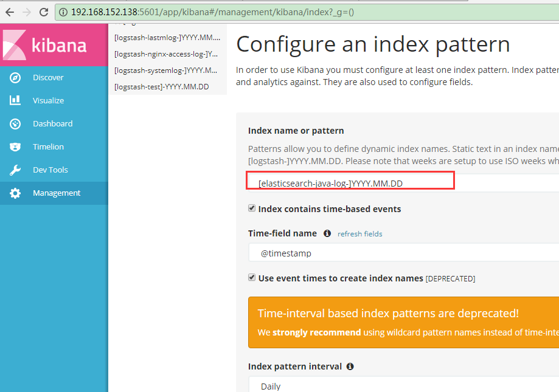Viewport: 559px width, 392px height.
Task: Open Dev Tools
Action: click(x=54, y=170)
